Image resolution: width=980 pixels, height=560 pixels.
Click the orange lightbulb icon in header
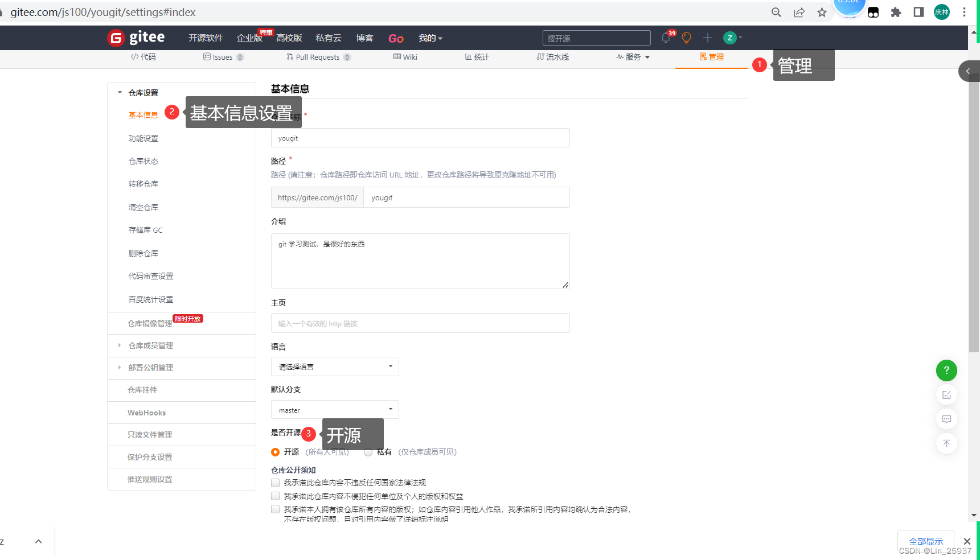pyautogui.click(x=686, y=38)
